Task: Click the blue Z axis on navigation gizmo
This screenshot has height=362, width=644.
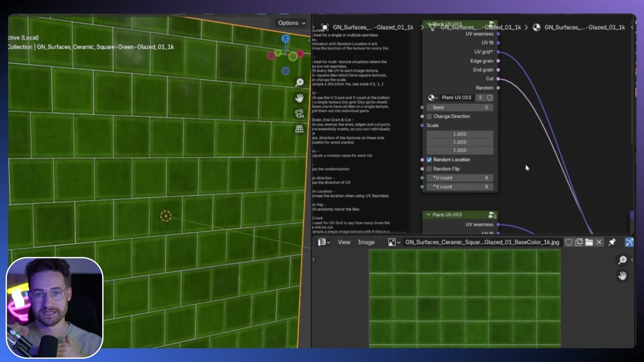Action: click(285, 39)
